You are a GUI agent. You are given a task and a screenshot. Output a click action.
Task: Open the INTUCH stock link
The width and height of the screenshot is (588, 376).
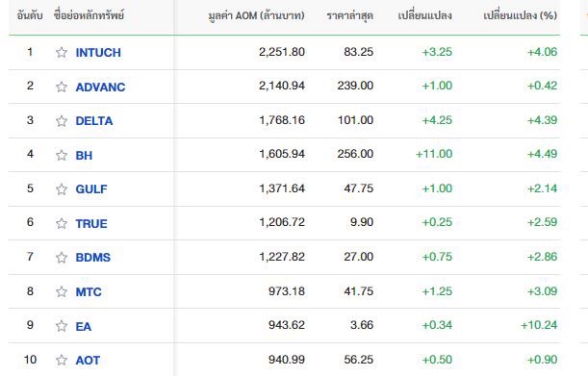(x=98, y=53)
